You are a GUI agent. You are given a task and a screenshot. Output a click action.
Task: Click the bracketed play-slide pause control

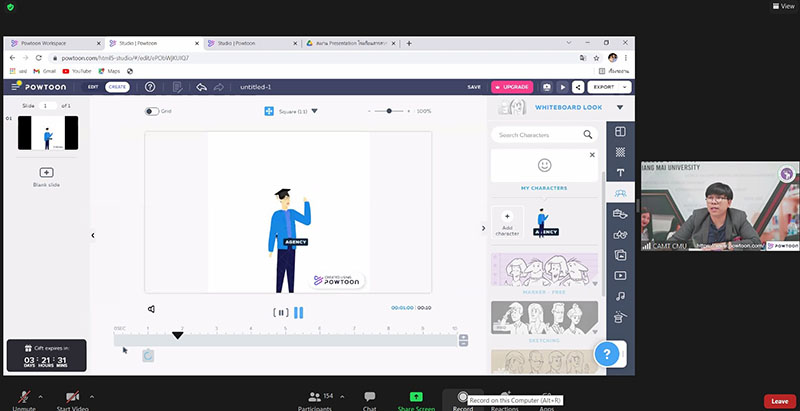coord(281,313)
